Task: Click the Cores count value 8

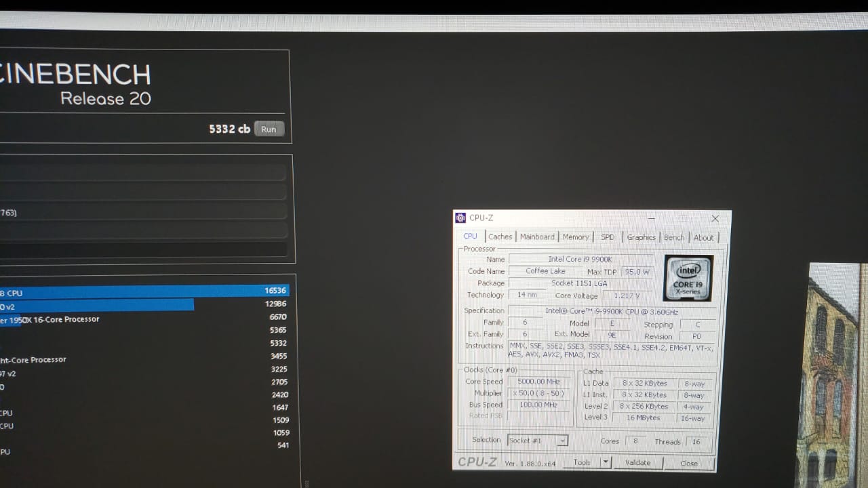Action: coord(635,441)
